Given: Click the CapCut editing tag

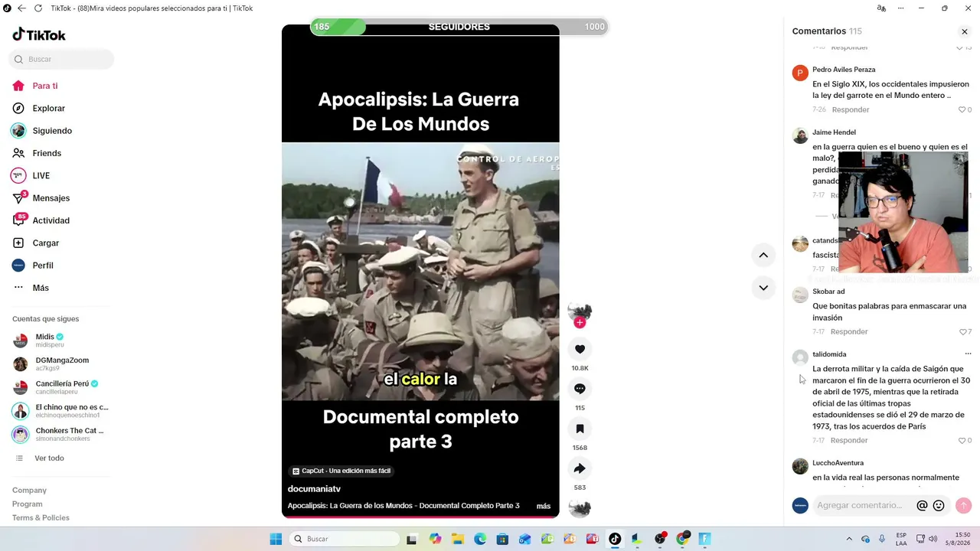Looking at the screenshot, I should 341,471.
